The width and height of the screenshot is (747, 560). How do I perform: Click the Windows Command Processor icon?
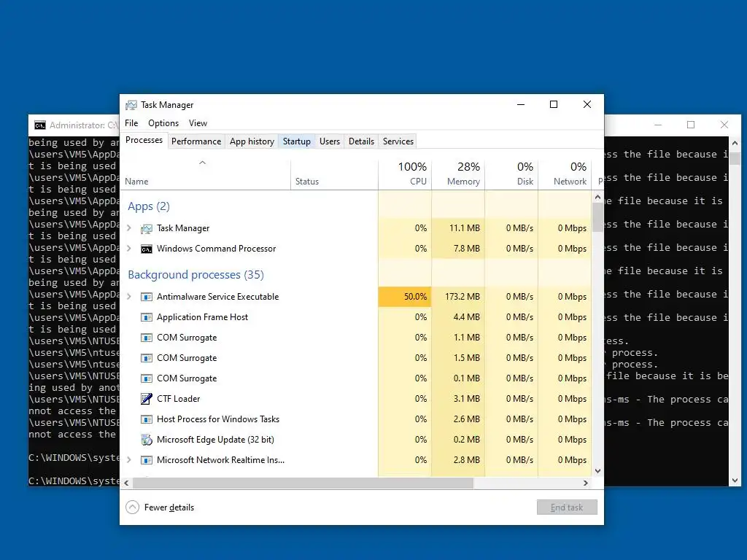[x=146, y=249]
